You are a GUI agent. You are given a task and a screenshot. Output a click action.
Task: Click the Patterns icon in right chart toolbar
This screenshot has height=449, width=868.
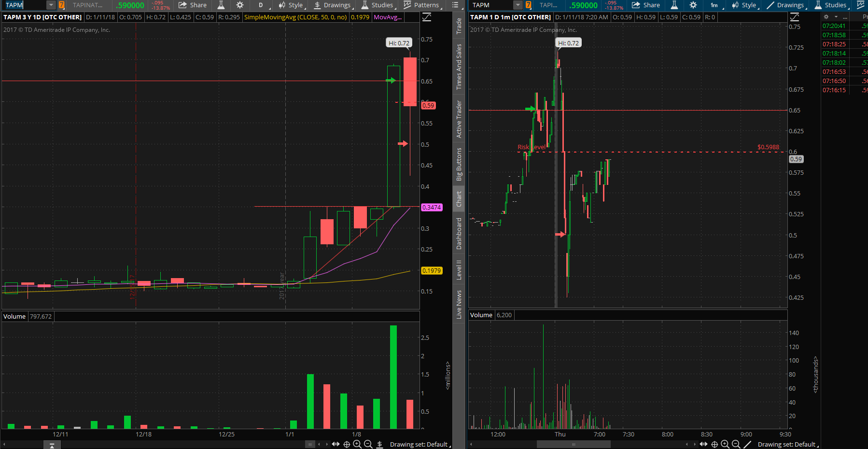860,5
